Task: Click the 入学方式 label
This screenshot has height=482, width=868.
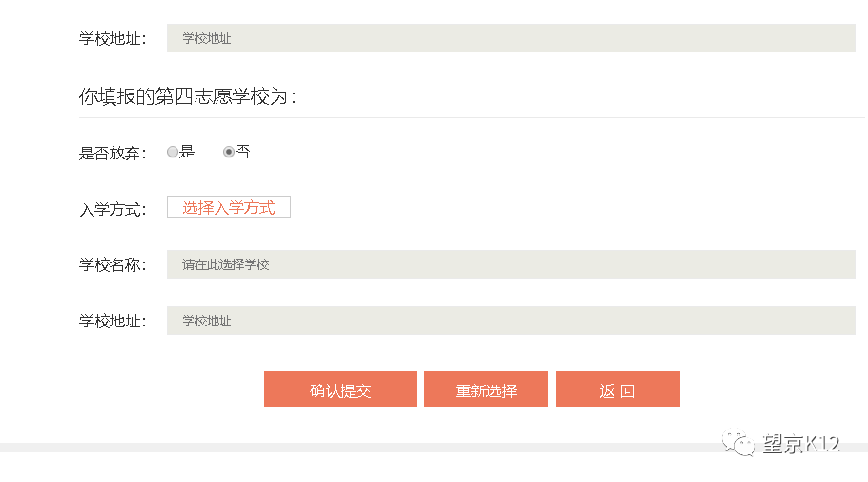Action: pos(113,209)
